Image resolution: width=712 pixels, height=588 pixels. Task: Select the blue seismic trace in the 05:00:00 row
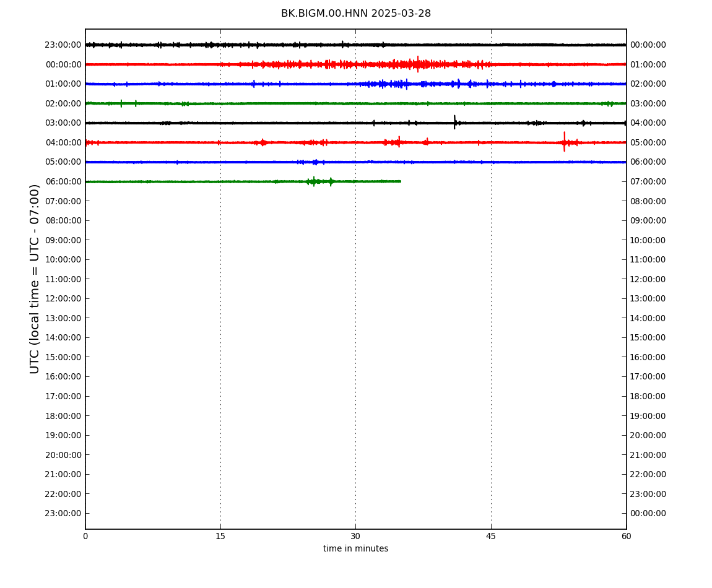355,162
